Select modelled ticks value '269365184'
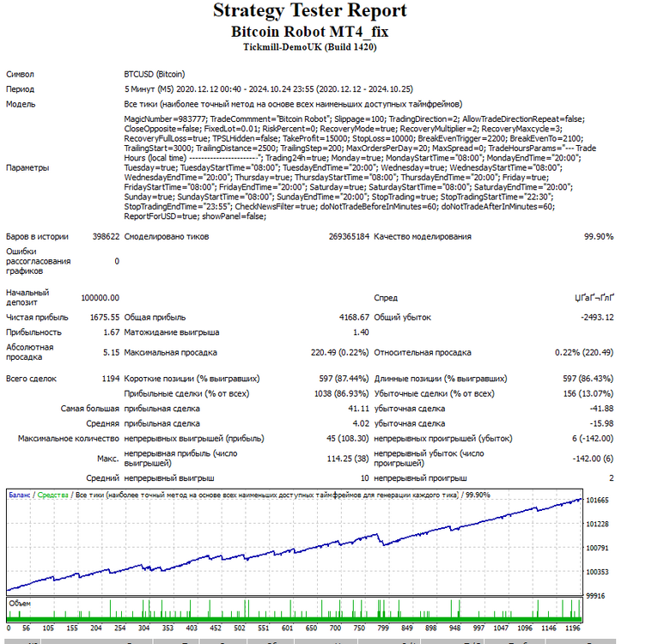The height and width of the screenshot is (644, 646). [349, 236]
